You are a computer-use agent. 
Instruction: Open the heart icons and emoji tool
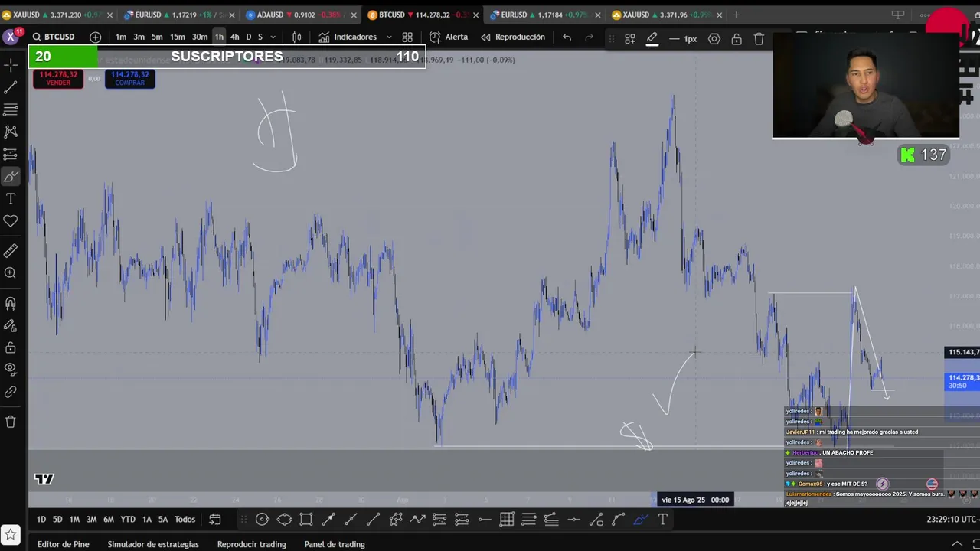click(11, 221)
